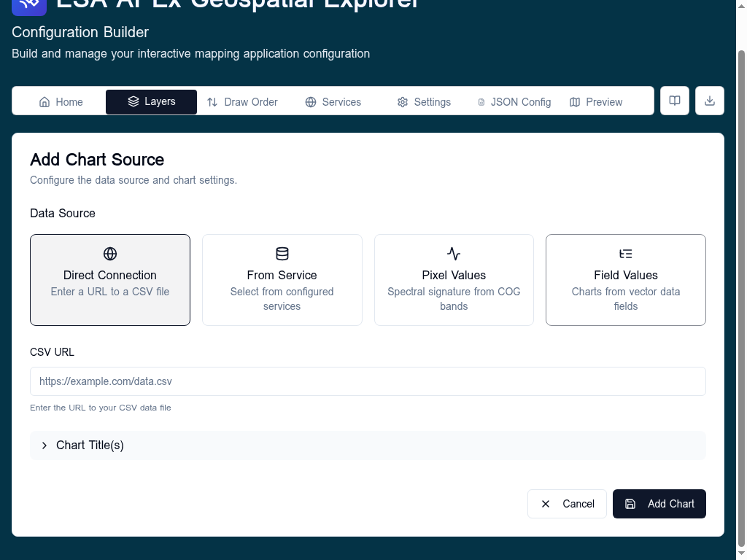Click the list icon in Field Values card
The height and width of the screenshot is (560, 747).
click(625, 254)
